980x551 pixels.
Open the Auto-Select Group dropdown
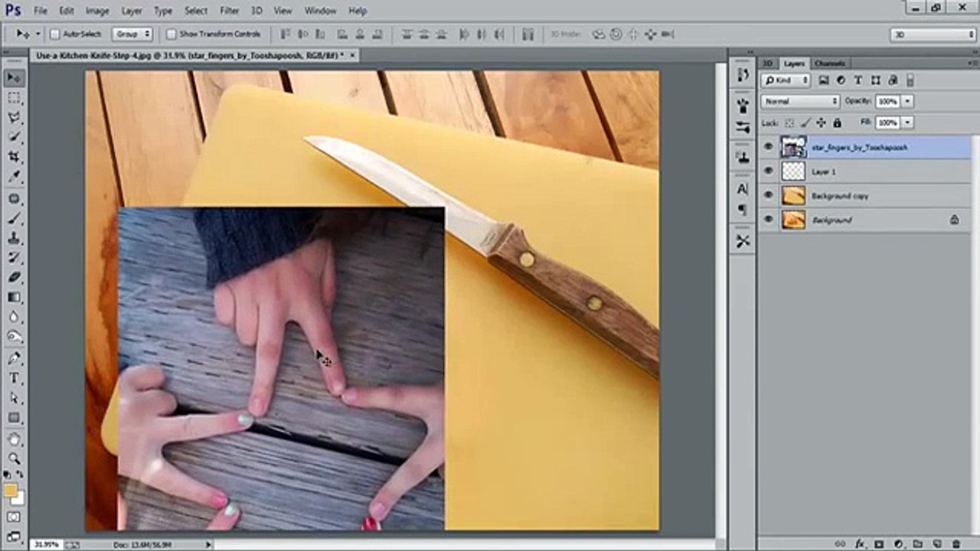[x=132, y=34]
